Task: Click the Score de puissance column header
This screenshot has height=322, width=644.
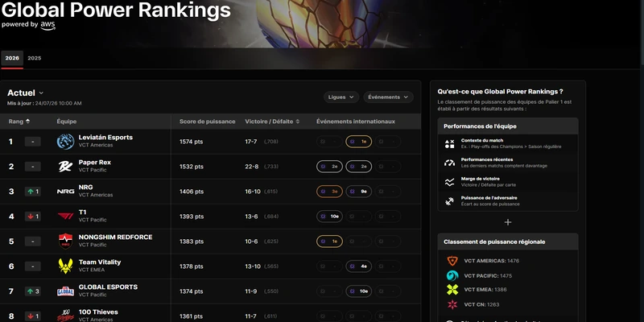Action: [208, 122]
